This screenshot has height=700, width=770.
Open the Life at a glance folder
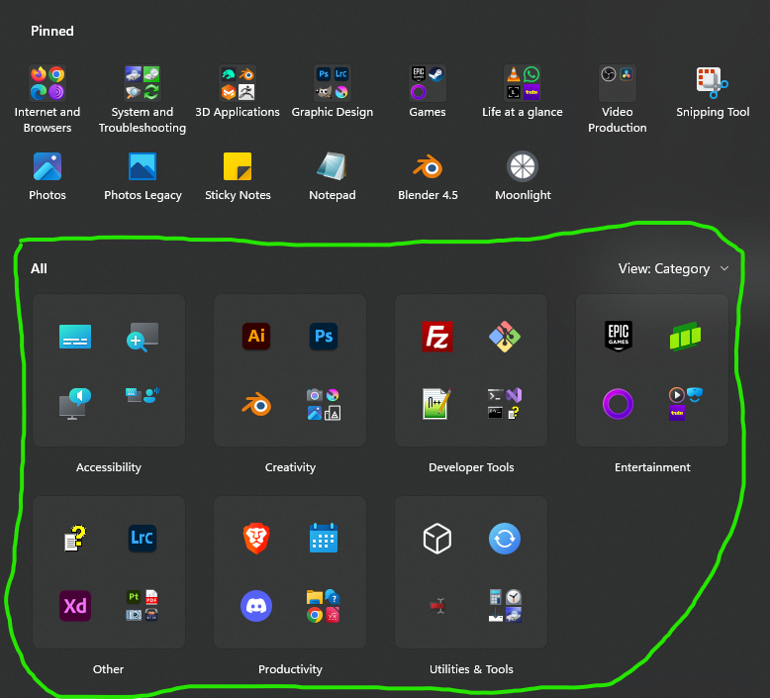click(x=522, y=83)
